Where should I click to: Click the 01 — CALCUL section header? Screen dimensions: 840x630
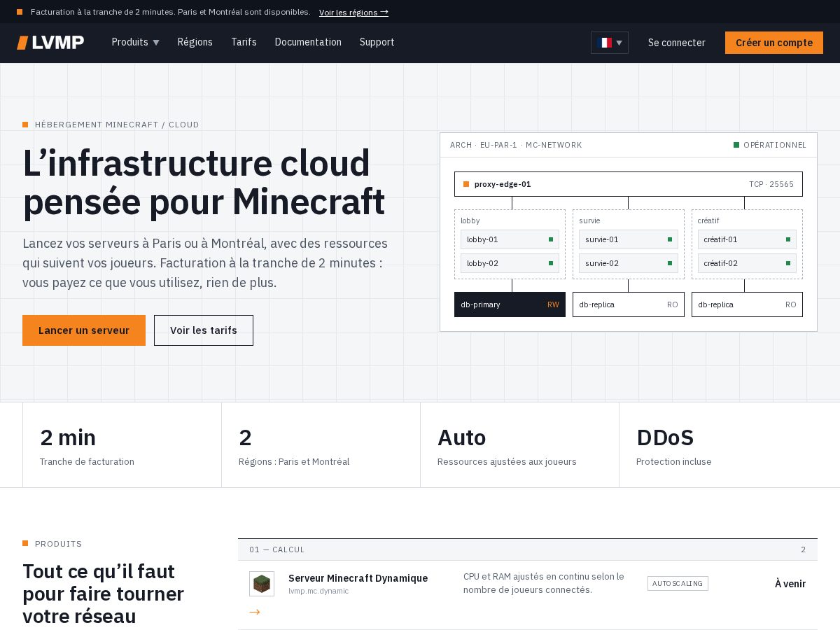pos(528,549)
